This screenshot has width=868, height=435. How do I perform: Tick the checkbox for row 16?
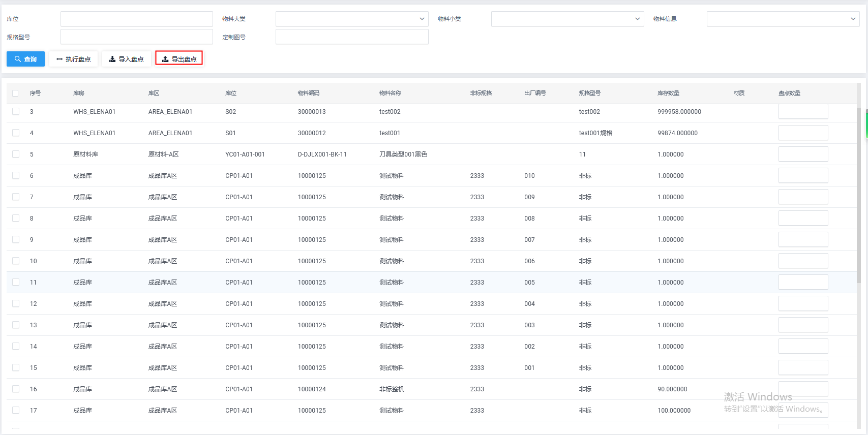tap(16, 389)
